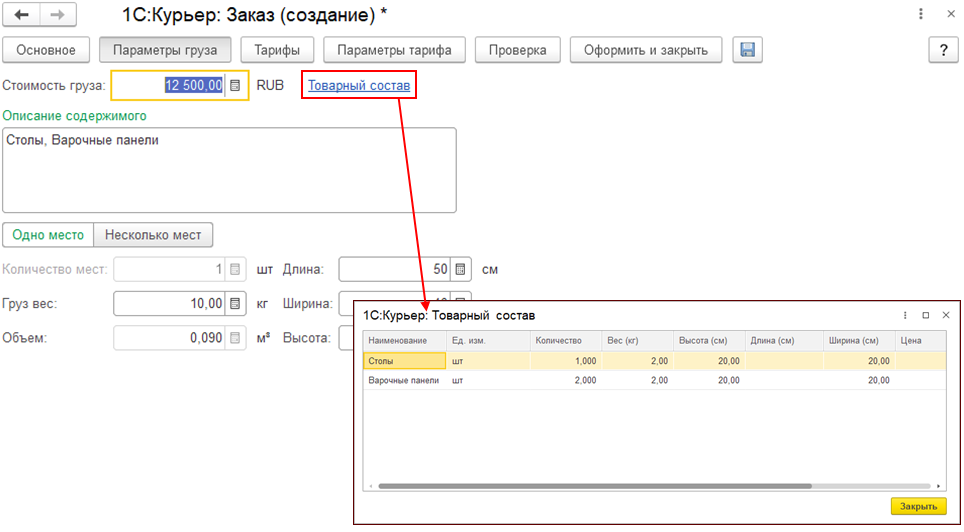
Task: Click the left scroll arrow of the table
Action: [x=371, y=486]
